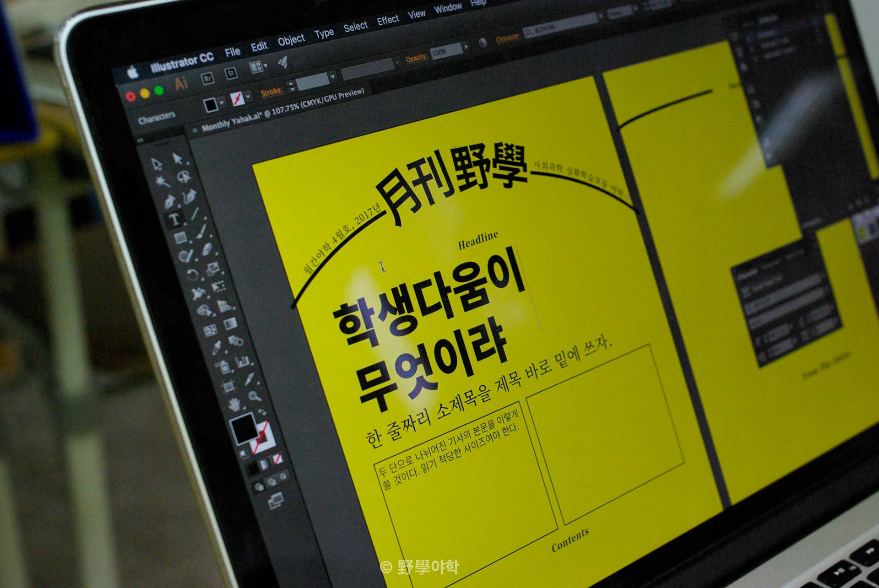Open the control bar fill color dropdown
This screenshot has height=588, width=879.
pyautogui.click(x=222, y=103)
